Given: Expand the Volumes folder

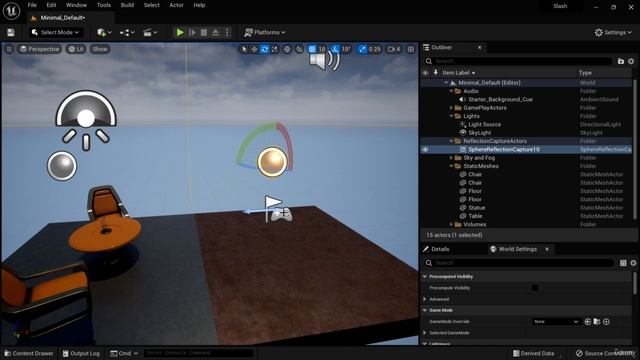Looking at the screenshot, I should (451, 224).
